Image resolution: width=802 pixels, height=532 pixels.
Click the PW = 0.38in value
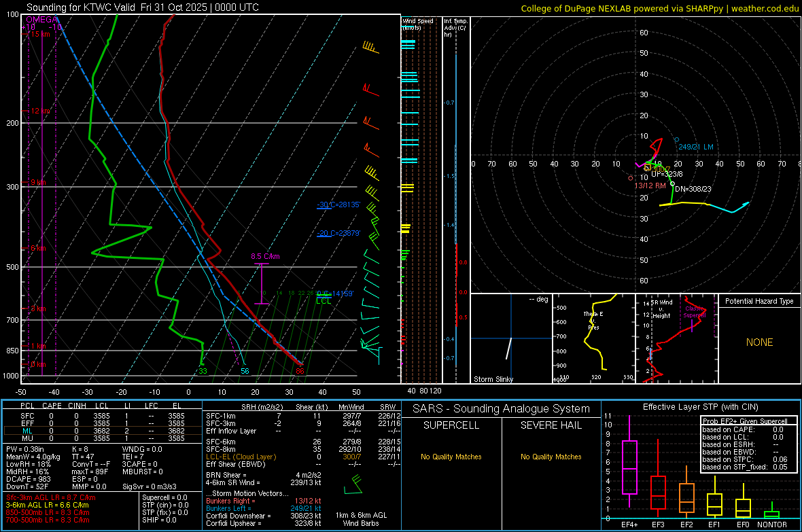[x=25, y=449]
